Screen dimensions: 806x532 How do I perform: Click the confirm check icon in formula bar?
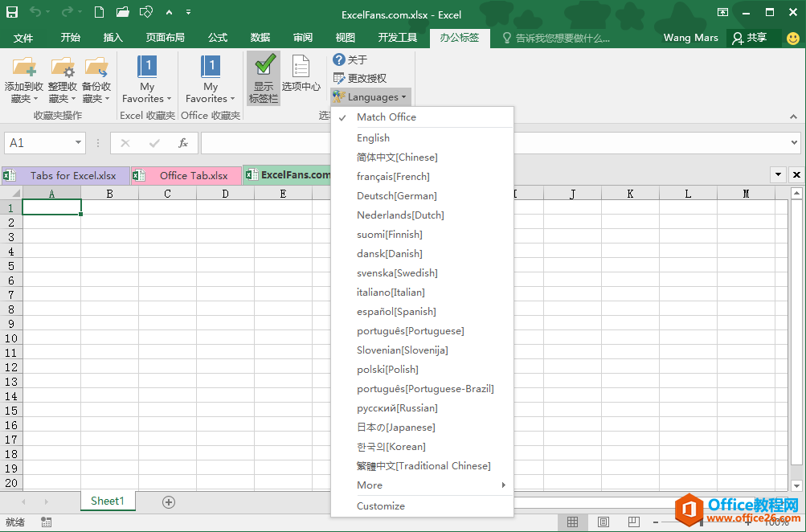click(x=154, y=143)
